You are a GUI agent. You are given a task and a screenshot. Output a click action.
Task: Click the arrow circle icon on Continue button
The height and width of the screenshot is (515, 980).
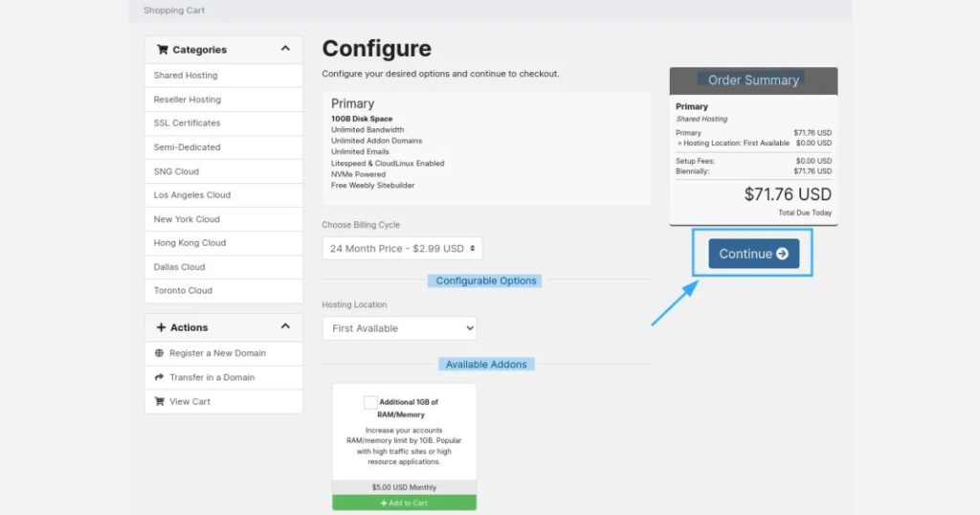point(782,254)
